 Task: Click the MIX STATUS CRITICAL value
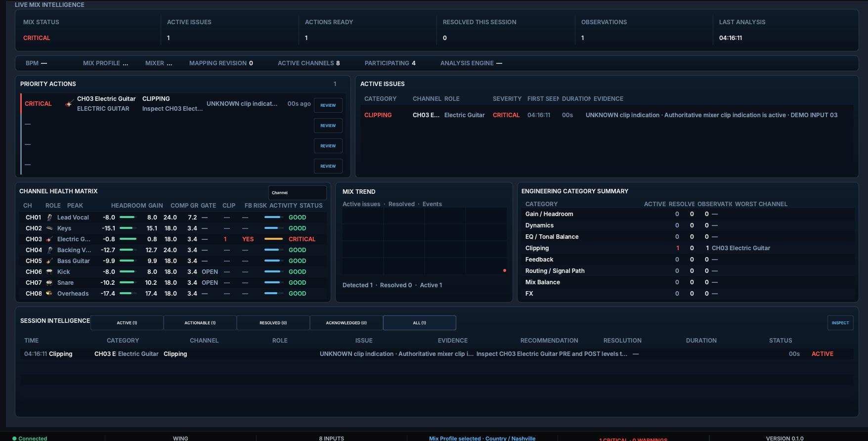[x=37, y=38]
